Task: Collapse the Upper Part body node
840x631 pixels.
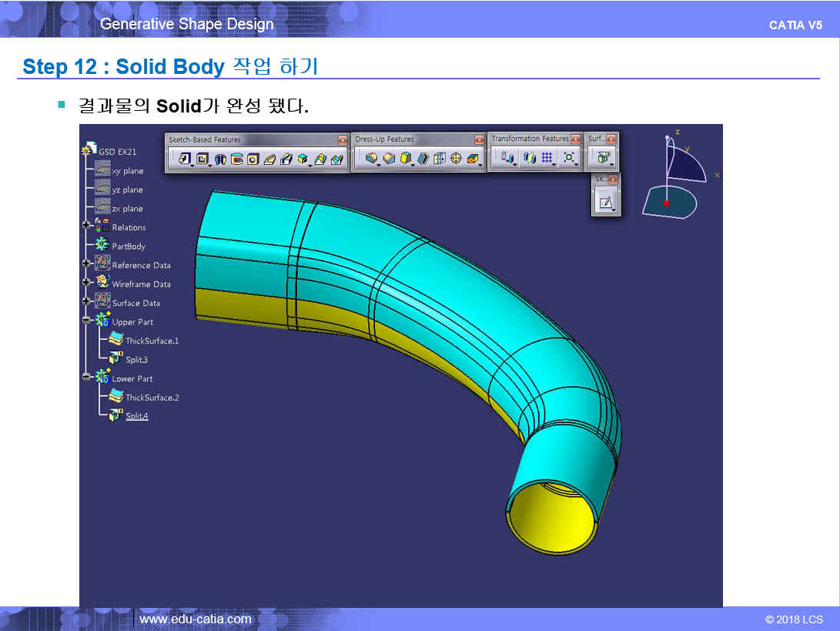Action: (x=86, y=322)
